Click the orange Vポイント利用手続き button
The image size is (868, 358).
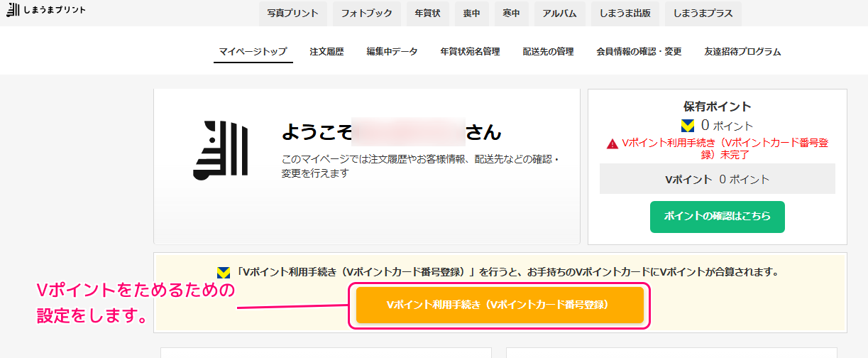(x=500, y=305)
